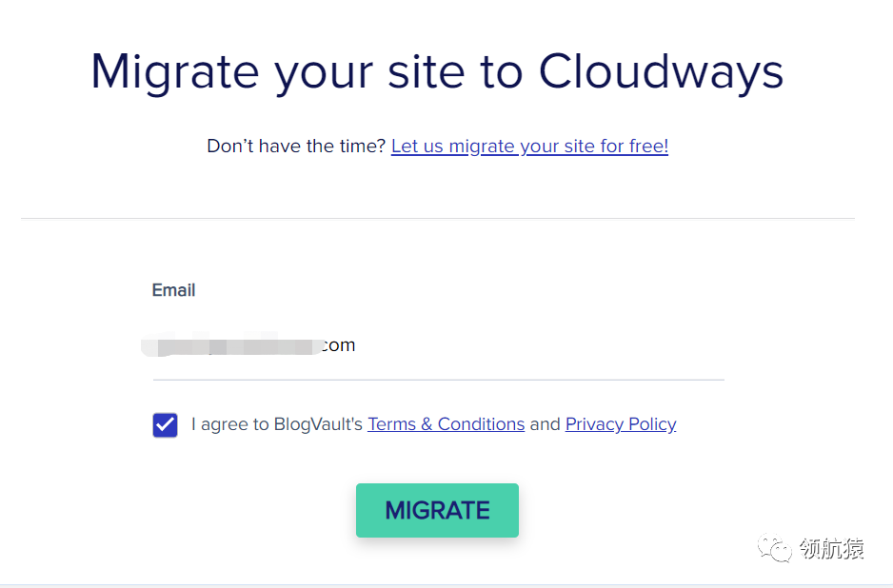Click the white checkmark inside the blue box
893x588 pixels.
coord(165,424)
